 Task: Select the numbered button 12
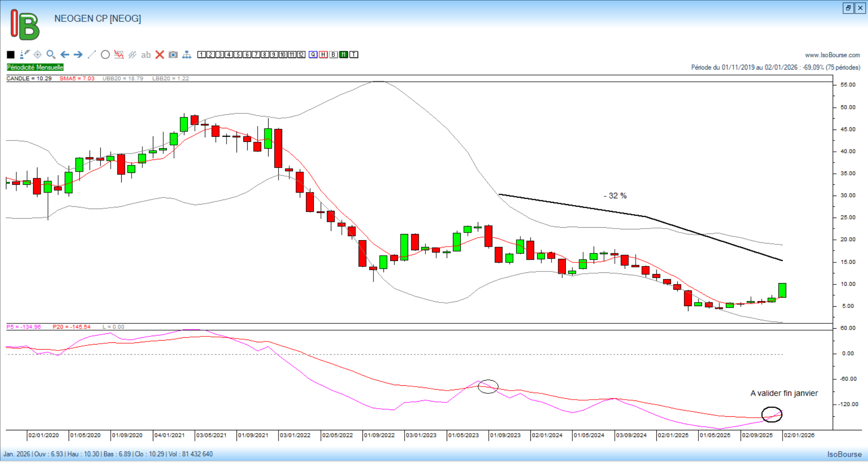click(301, 55)
